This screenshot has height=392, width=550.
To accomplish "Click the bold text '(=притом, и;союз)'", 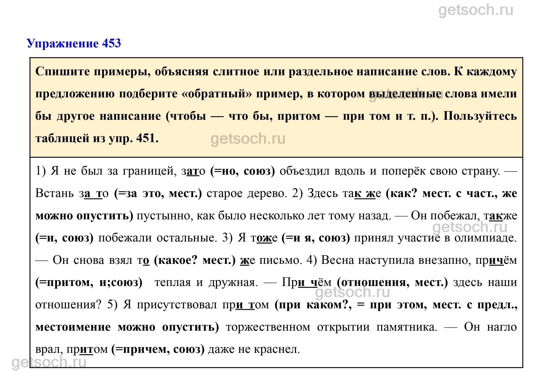I will [89, 282].
